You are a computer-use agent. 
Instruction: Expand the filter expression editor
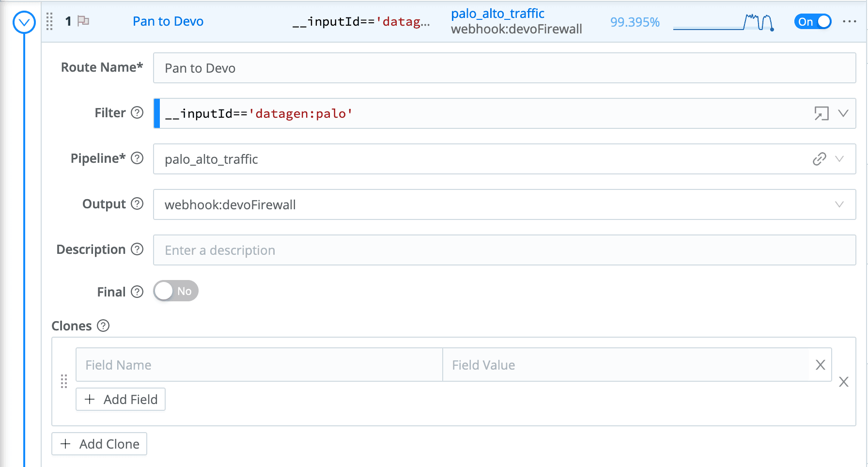point(821,113)
